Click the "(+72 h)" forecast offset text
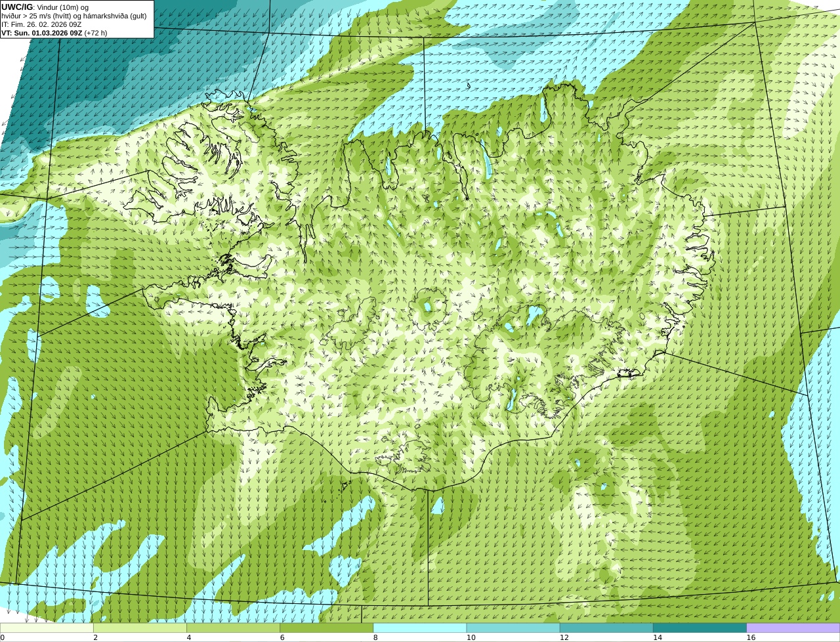 96,33
